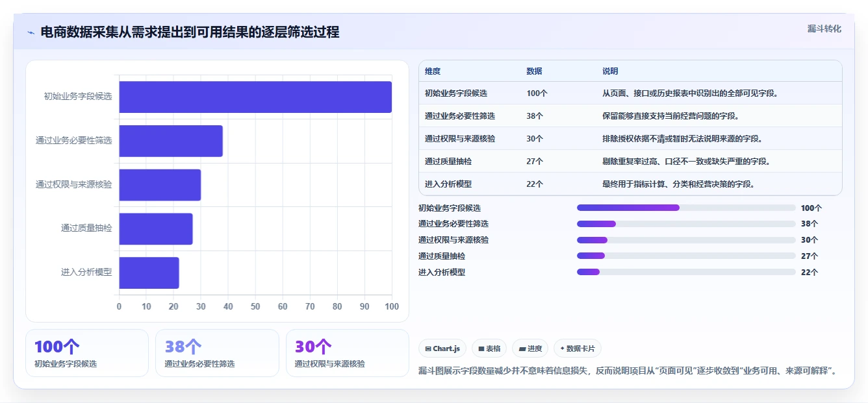This screenshot has height=403, width=868.
Task: Click table cell 初始业务字段候选
Action: 456,93
